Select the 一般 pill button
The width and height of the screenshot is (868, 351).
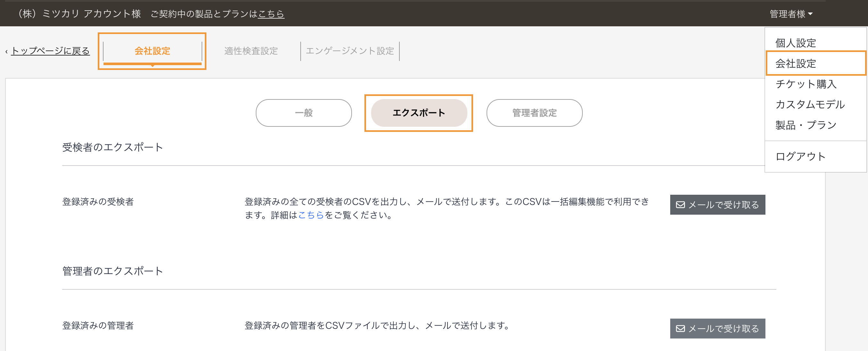(304, 113)
